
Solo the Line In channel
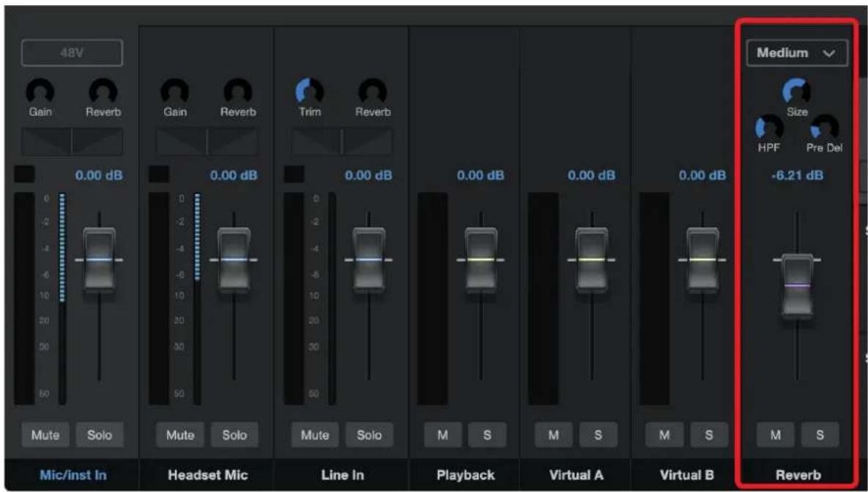(369, 435)
